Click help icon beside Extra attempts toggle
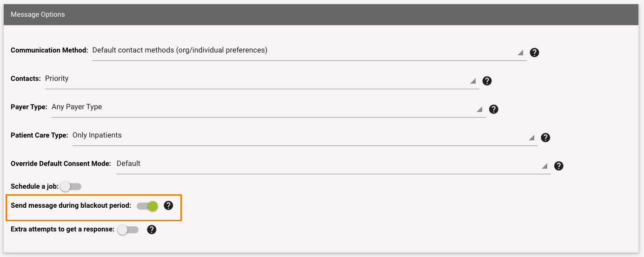 coord(151,230)
